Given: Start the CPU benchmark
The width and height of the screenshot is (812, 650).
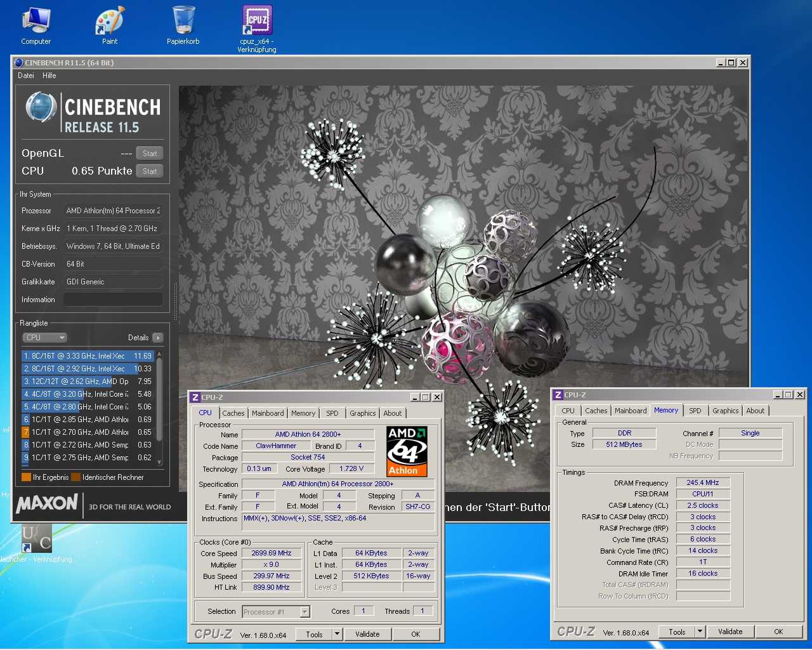Looking at the screenshot, I should 150,171.
